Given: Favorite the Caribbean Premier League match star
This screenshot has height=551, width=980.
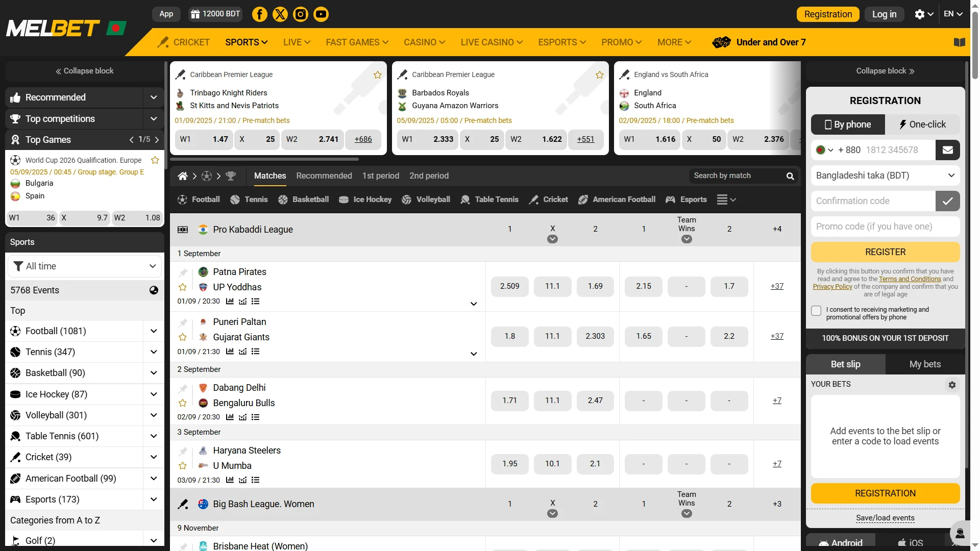Looking at the screenshot, I should [x=377, y=74].
